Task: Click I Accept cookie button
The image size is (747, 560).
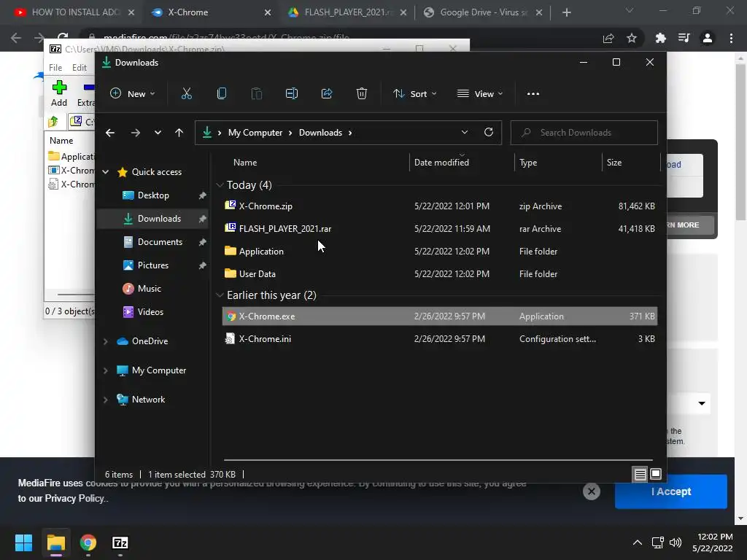Action: click(671, 491)
